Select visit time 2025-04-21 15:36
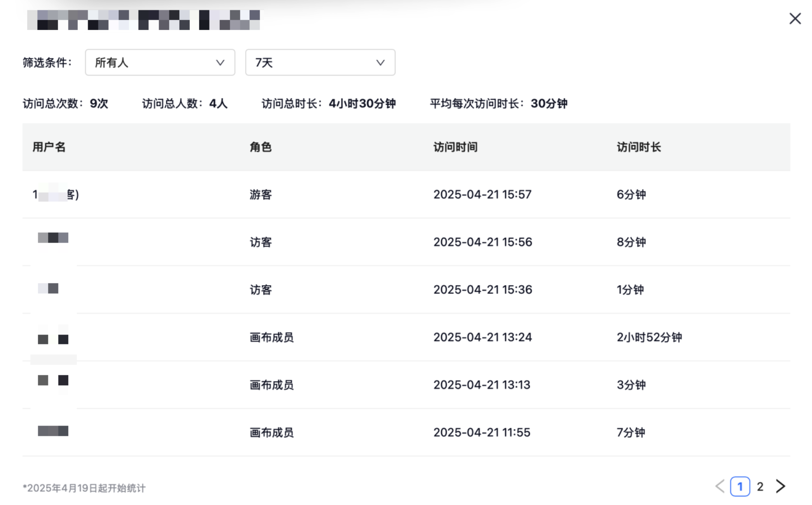 483,290
